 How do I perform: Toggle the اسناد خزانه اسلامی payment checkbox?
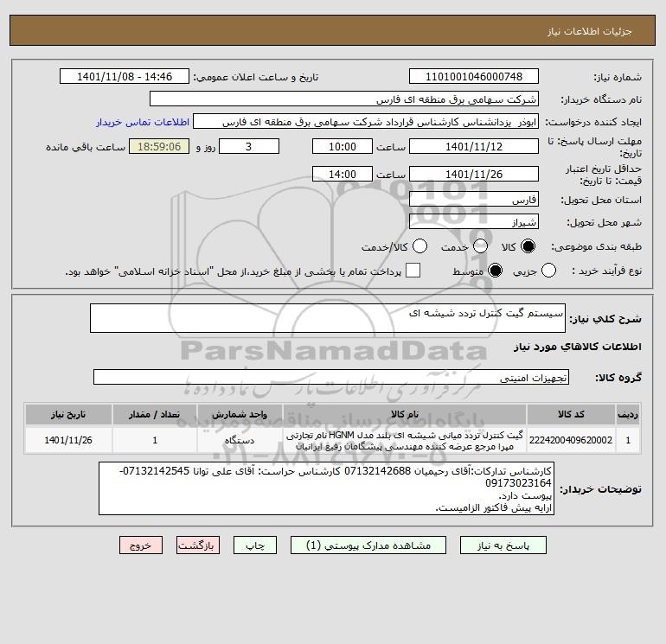[413, 271]
